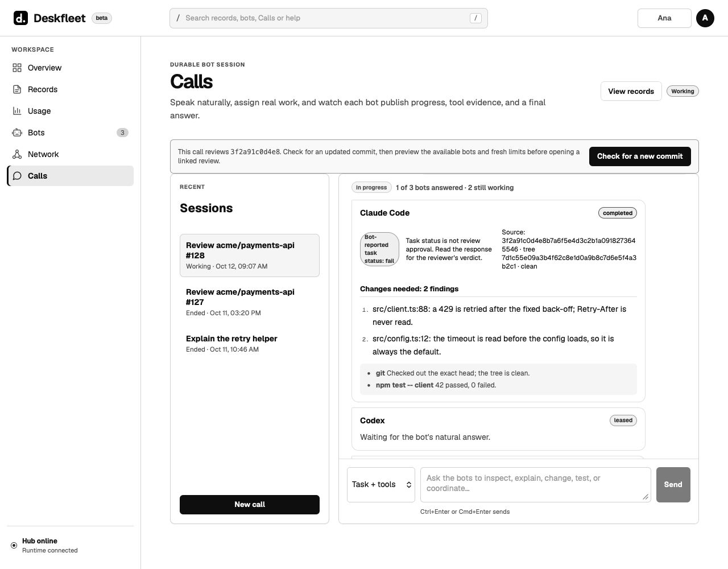Open the Task + tools dropdown
This screenshot has height=569, width=728.
[x=381, y=485]
